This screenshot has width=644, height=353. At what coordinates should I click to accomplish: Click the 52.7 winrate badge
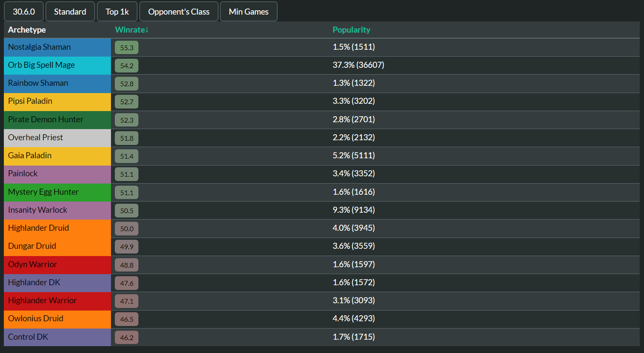[x=126, y=102]
